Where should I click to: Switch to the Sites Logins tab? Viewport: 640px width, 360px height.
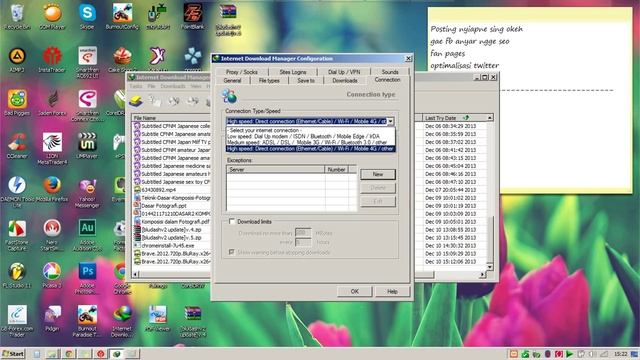[293, 72]
